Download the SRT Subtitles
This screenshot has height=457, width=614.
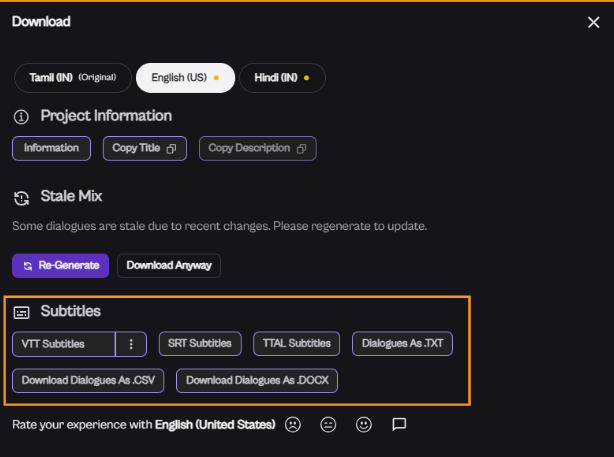tap(200, 344)
